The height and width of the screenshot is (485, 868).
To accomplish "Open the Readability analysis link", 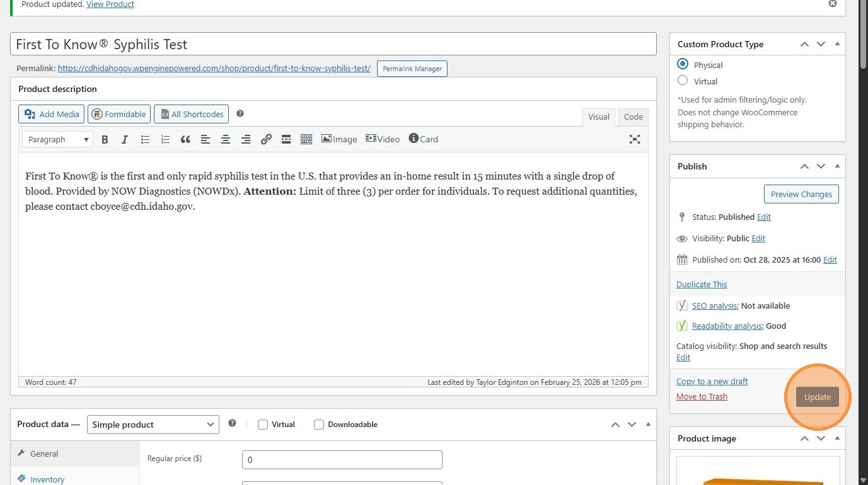I will click(728, 326).
